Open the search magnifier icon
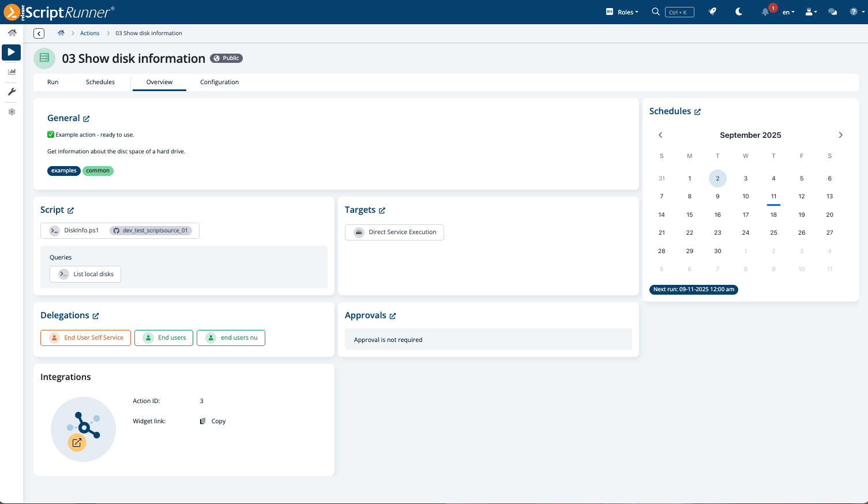Screen dimensions: 868x504 (656, 12)
